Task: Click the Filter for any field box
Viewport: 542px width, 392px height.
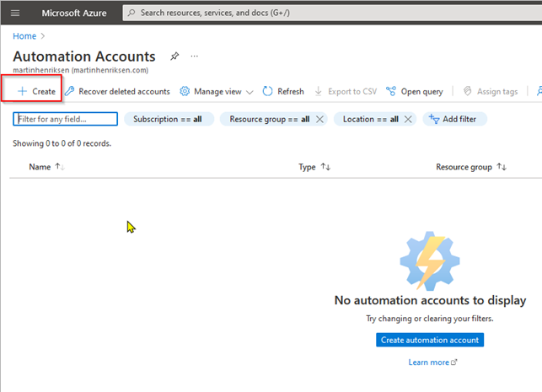Action: pos(65,119)
